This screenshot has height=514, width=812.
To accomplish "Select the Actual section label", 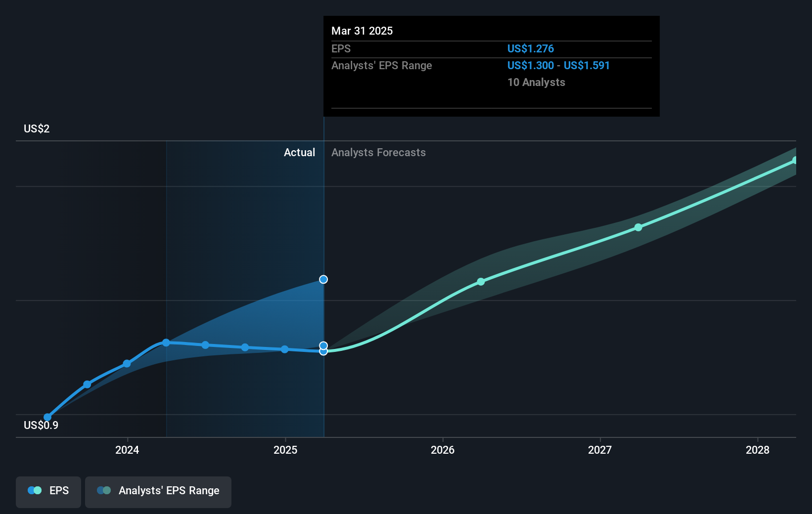I will (x=299, y=152).
